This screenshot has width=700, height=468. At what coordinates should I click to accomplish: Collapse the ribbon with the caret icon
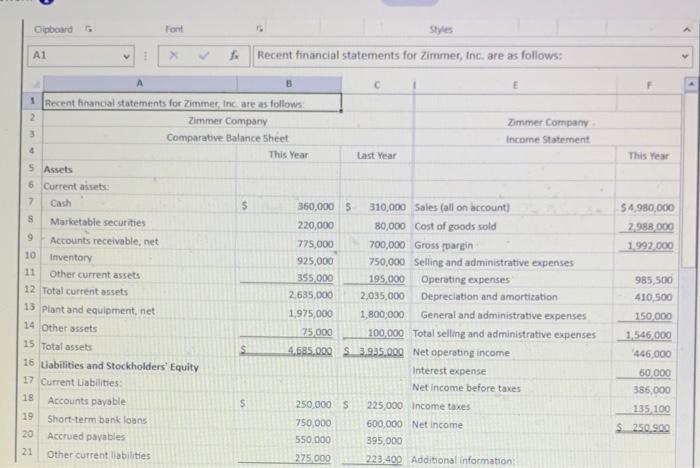[687, 29]
